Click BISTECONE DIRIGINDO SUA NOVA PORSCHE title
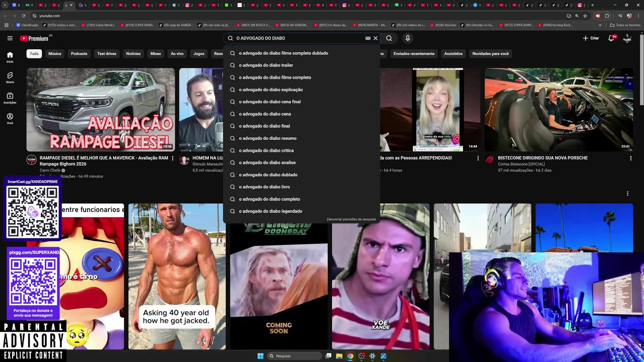The height and width of the screenshot is (362, 644). 543,158
